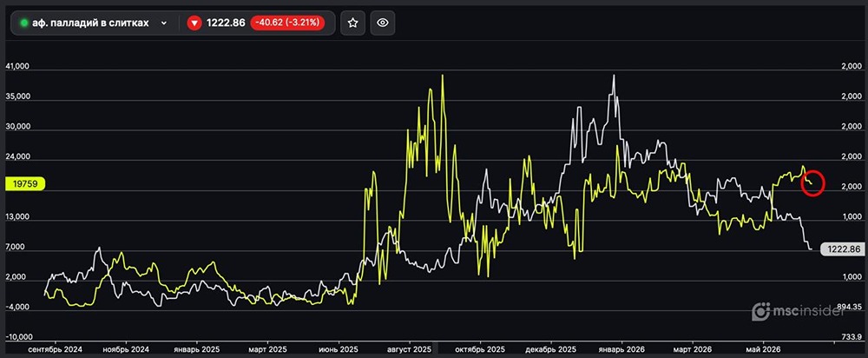Click the ноябрь 2024 axis label
Image resolution: width=868 pixels, height=358 pixels.
[x=127, y=349]
